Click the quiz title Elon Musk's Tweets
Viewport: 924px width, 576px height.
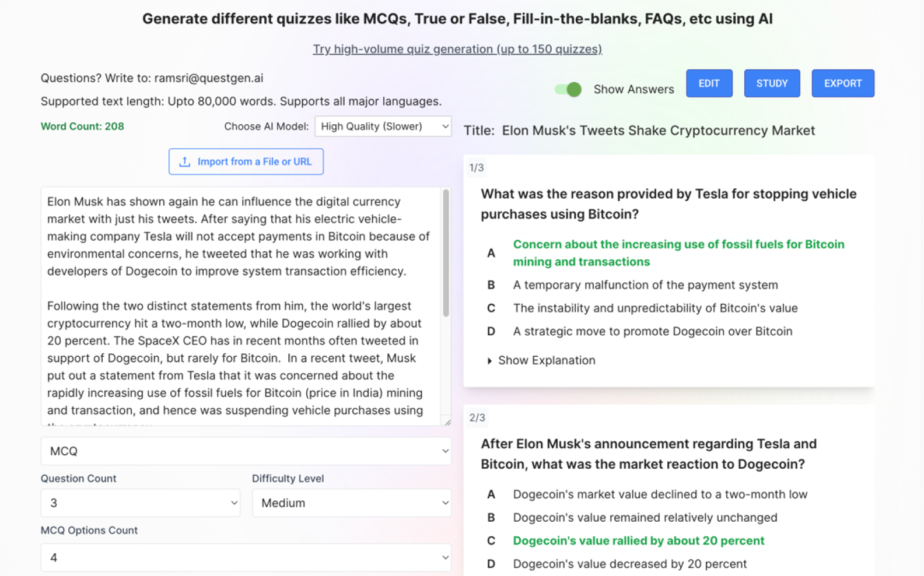tap(658, 131)
